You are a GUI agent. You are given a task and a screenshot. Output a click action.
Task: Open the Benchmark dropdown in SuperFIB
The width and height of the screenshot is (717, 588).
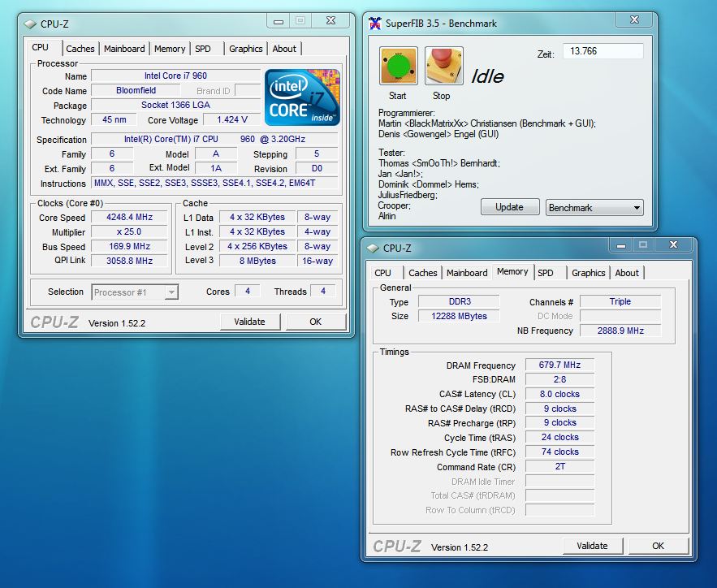tap(594, 208)
